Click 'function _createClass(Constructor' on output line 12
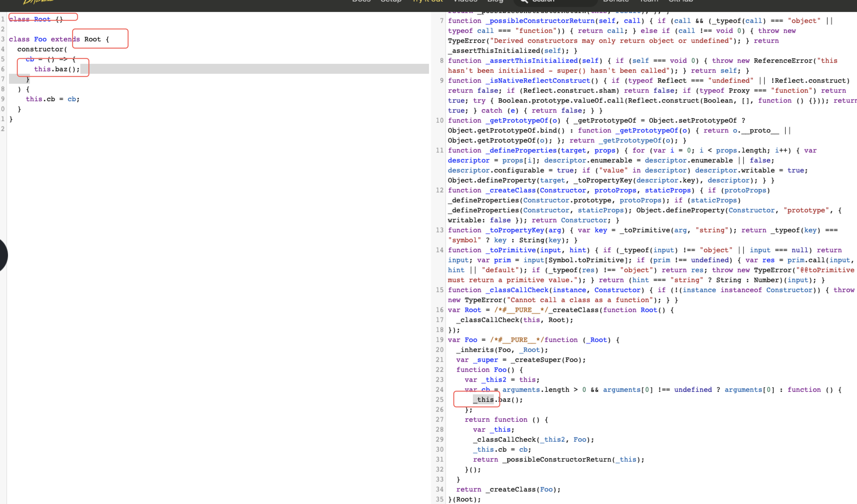Image resolution: width=857 pixels, height=504 pixels. [x=517, y=190]
